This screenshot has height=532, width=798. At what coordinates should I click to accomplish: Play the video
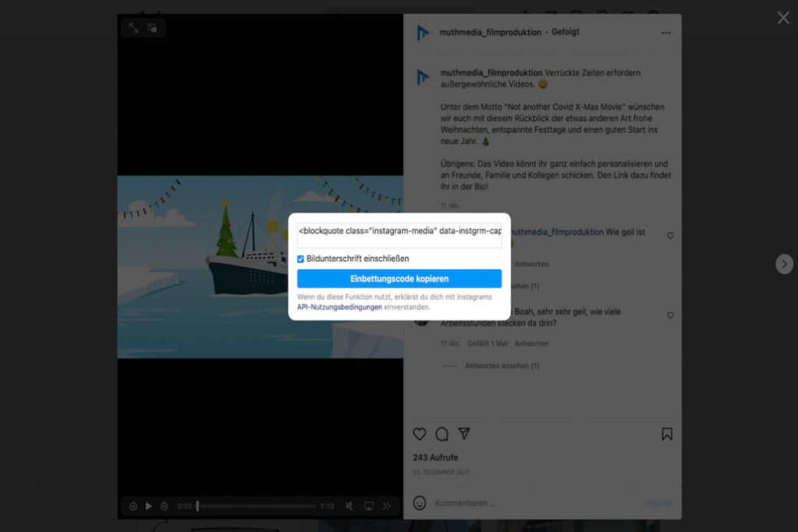point(149,506)
